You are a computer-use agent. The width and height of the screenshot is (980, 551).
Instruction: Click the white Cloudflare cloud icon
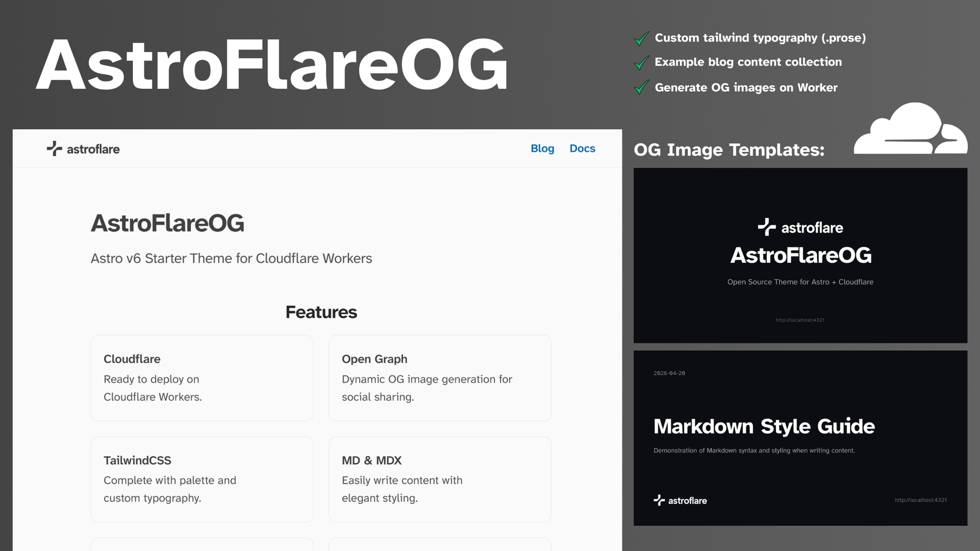point(911,128)
